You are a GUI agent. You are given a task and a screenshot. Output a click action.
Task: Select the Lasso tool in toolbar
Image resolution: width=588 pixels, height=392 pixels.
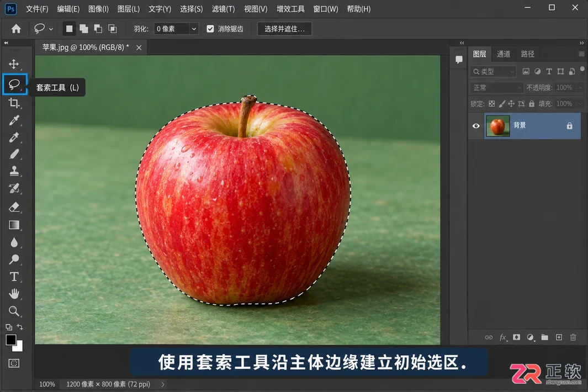[14, 84]
